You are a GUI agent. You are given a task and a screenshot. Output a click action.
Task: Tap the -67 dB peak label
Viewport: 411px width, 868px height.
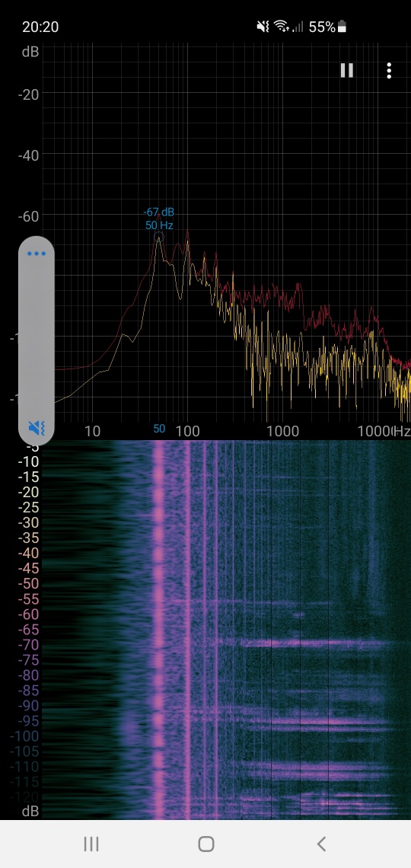click(x=159, y=212)
